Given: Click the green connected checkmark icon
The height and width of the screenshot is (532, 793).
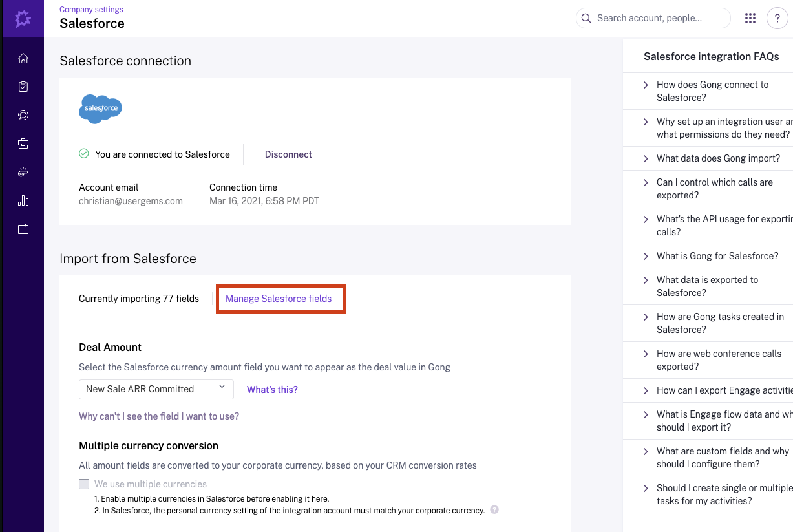Looking at the screenshot, I should (x=84, y=154).
